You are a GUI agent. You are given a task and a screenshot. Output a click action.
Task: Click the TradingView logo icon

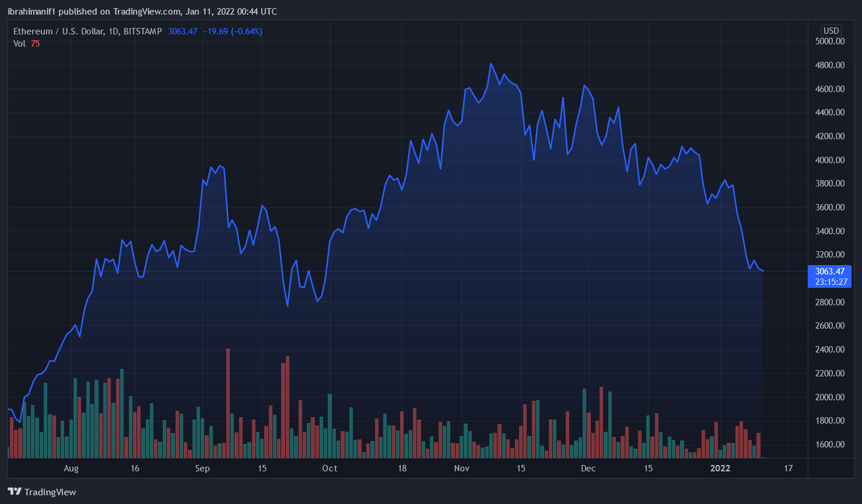tap(15, 492)
